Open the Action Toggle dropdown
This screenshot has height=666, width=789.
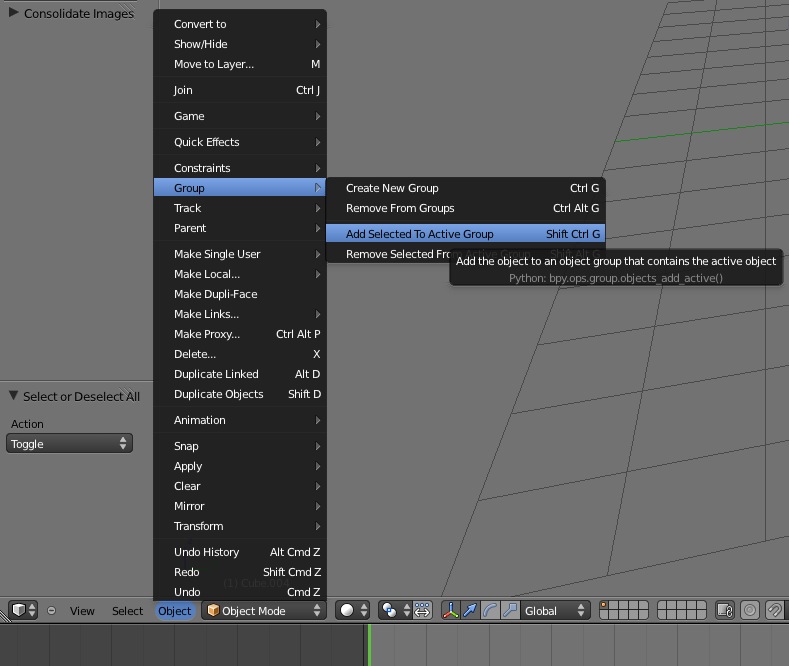[69, 444]
